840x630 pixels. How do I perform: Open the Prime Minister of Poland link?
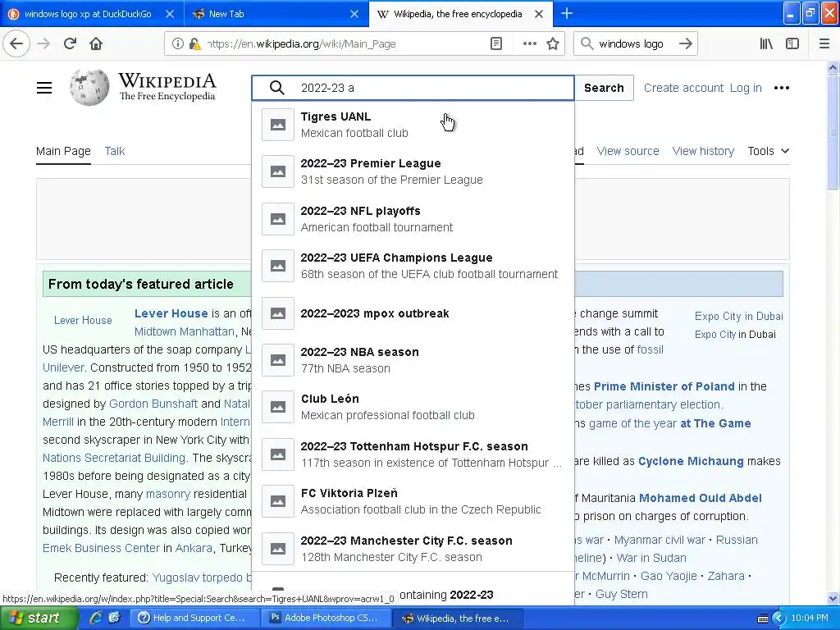[664, 386]
